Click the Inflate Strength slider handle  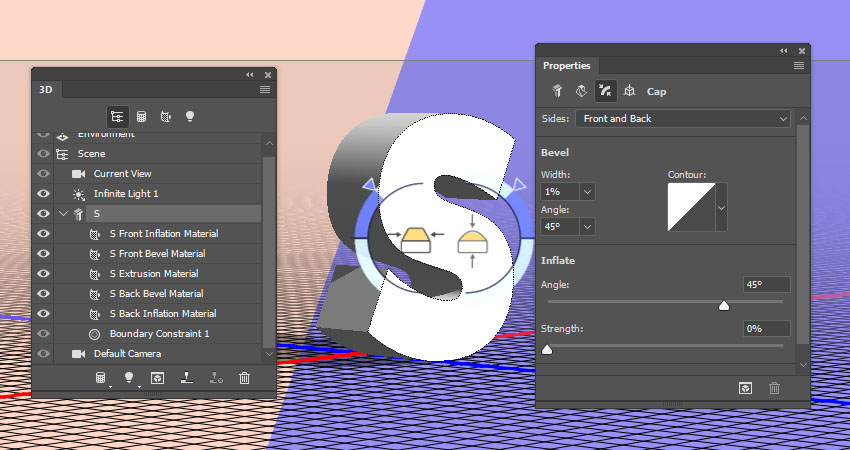coord(547,350)
